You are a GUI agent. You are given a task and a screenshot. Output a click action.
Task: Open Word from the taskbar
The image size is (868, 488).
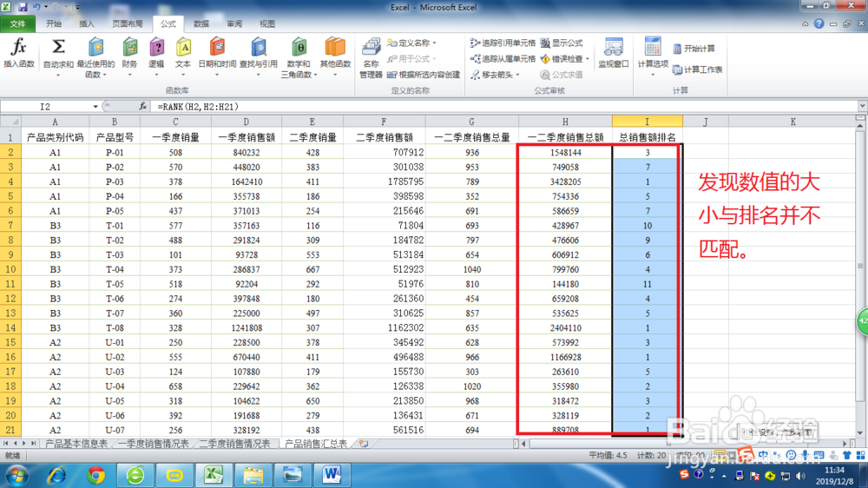(332, 475)
